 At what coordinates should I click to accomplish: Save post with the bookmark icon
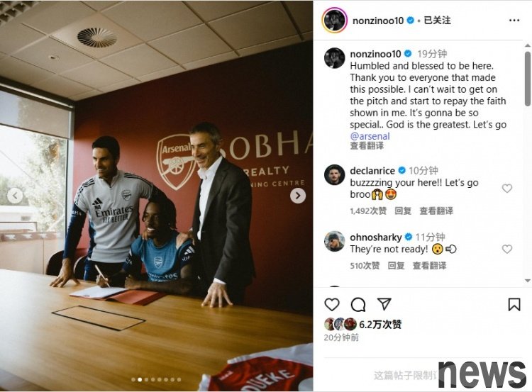(x=514, y=304)
